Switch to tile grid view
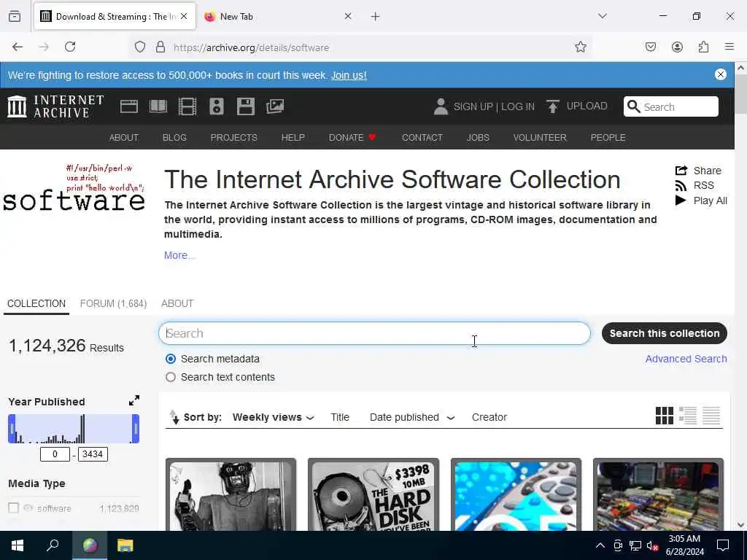This screenshot has height=560, width=747. click(664, 416)
